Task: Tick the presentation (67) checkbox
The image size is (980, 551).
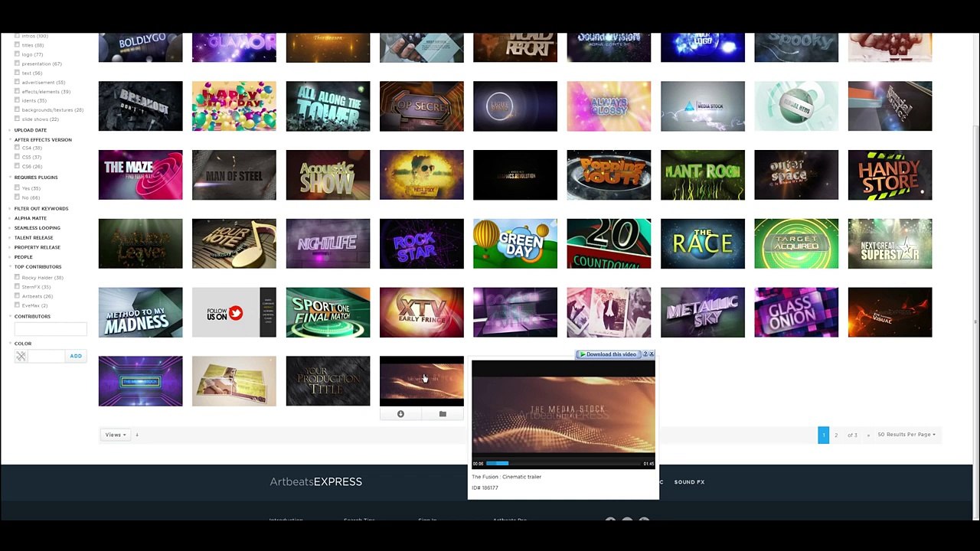Action: tap(18, 64)
